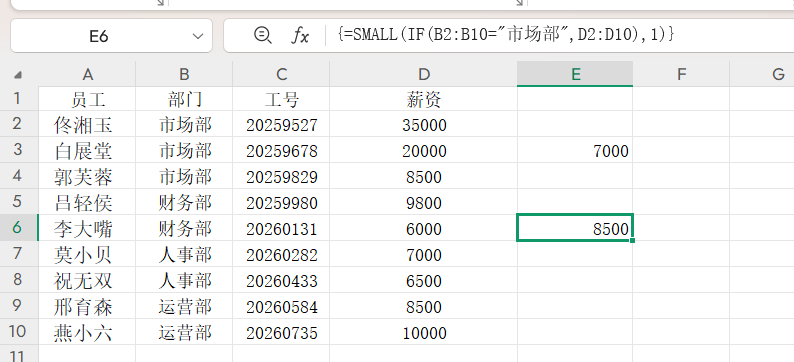Click 财务部 cell in 吕轻侯 row
The height and width of the screenshot is (362, 794).
pyautogui.click(x=184, y=202)
